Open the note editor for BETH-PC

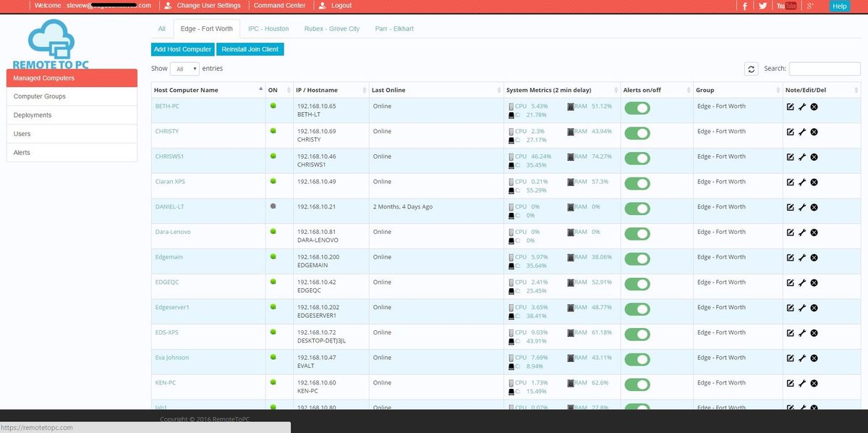[790, 106]
